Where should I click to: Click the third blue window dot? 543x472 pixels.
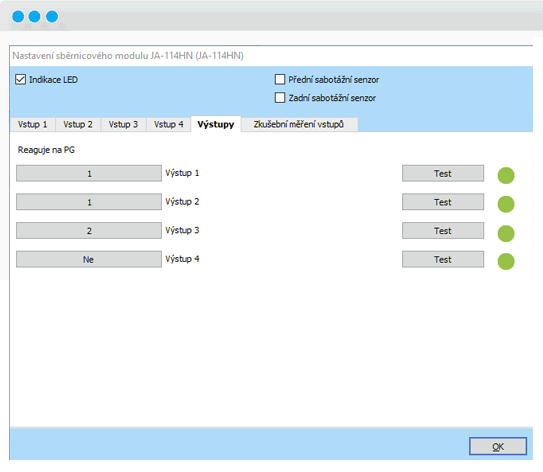[52, 16]
